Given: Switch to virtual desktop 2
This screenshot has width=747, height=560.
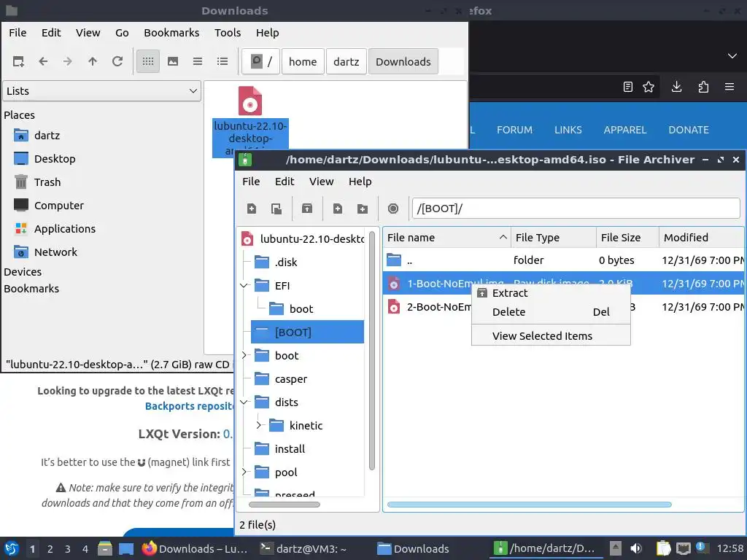Looking at the screenshot, I should pos(50,549).
